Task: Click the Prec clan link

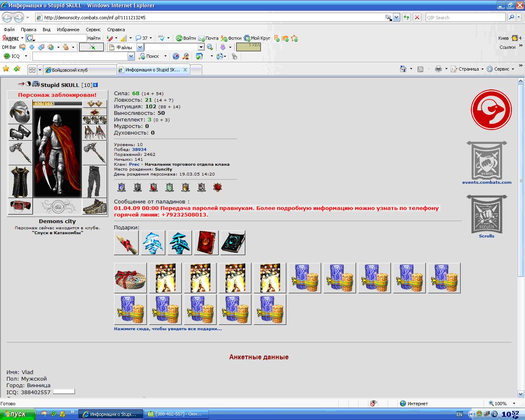Action: 134,164
